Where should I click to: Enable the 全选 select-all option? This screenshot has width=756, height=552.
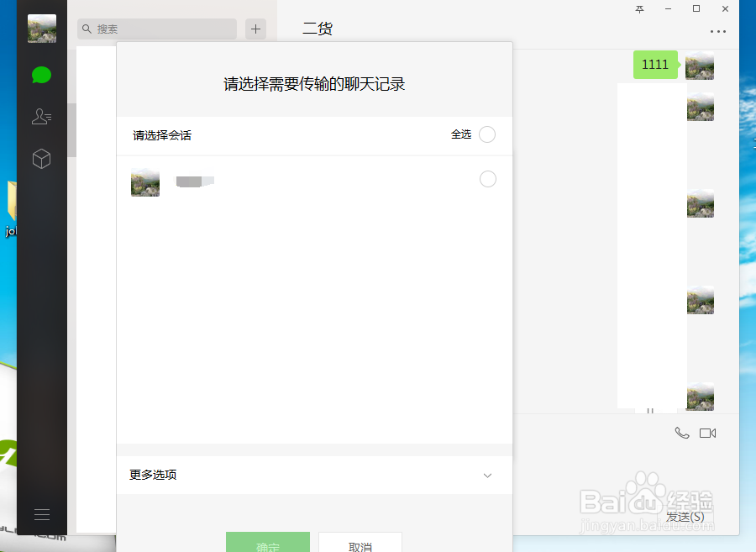(487, 134)
